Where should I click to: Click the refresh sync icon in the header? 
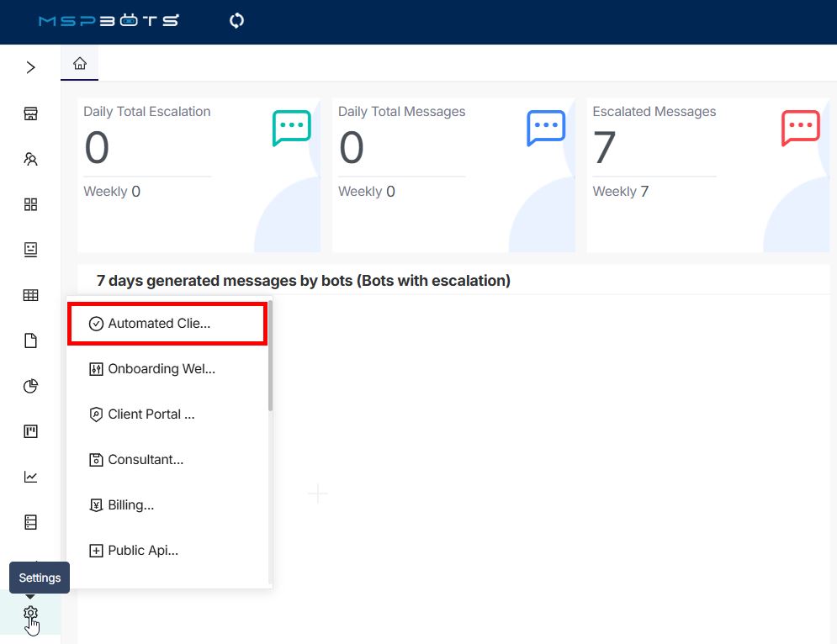pos(236,22)
